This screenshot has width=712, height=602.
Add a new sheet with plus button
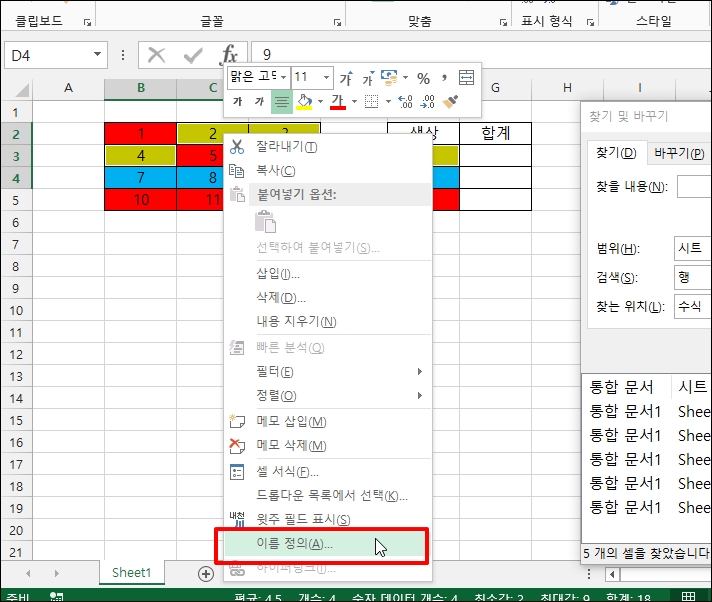[x=206, y=574]
